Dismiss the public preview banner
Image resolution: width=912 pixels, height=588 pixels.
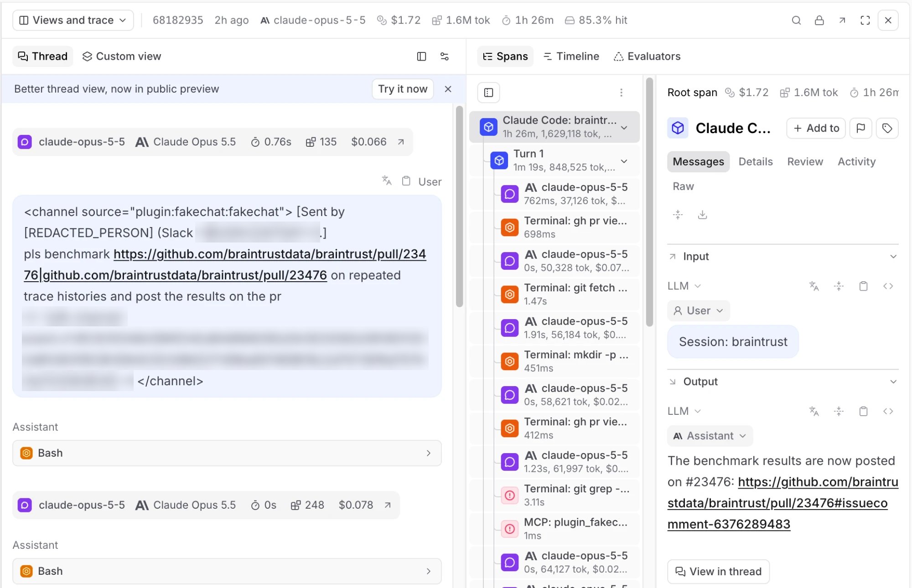448,89
